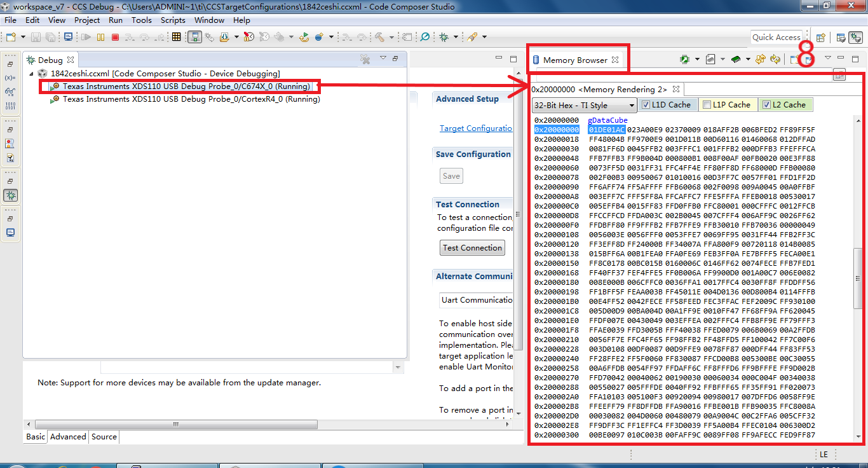Open dropdown below the Note text area
Viewport: 868px width, 468px height.
[398, 367]
